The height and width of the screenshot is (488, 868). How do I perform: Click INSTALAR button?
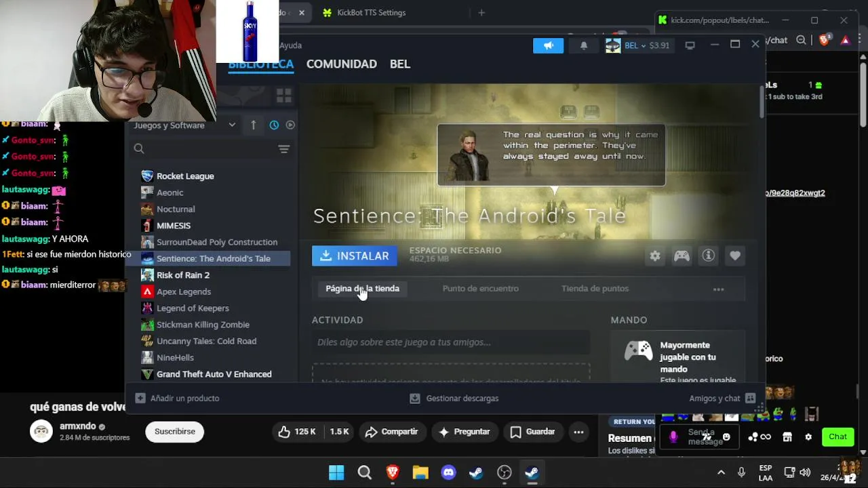click(x=355, y=256)
